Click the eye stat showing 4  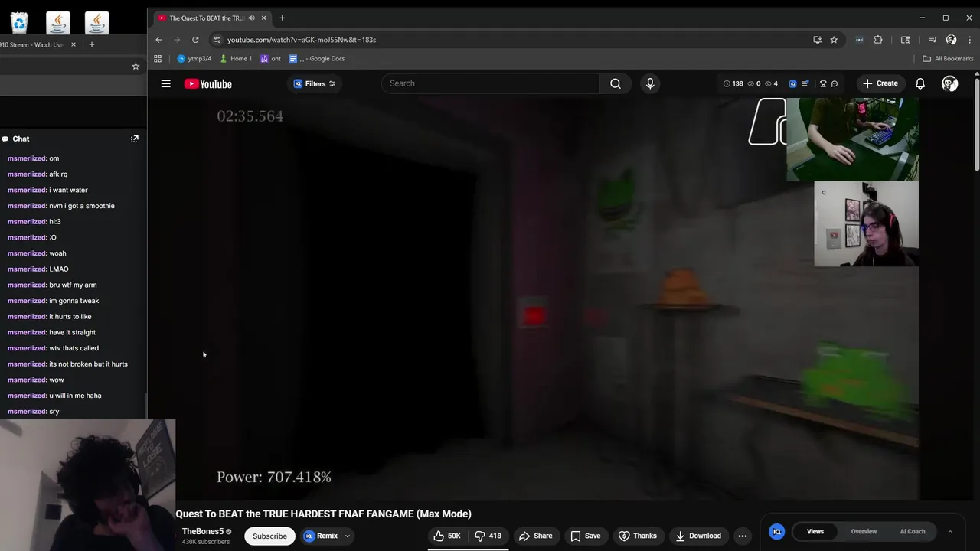point(771,83)
